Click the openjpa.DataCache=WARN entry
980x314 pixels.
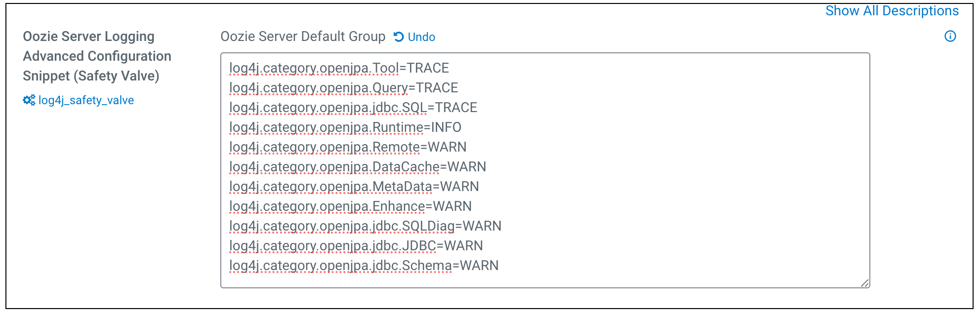pos(357,166)
